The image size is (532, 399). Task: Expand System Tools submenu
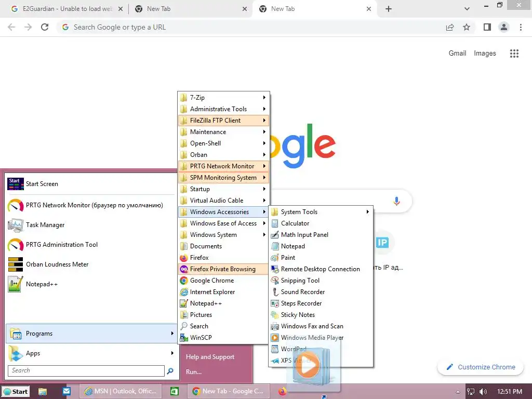coord(321,212)
